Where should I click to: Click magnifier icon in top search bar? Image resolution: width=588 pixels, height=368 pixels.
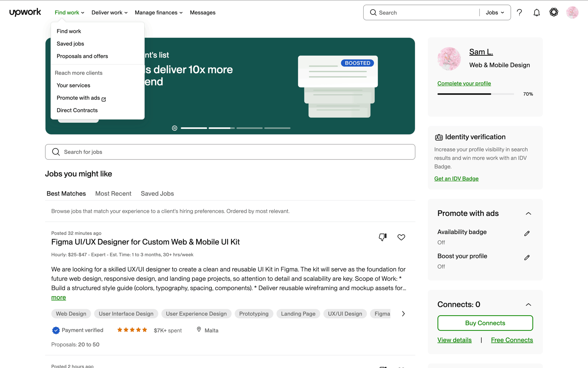coord(373,13)
